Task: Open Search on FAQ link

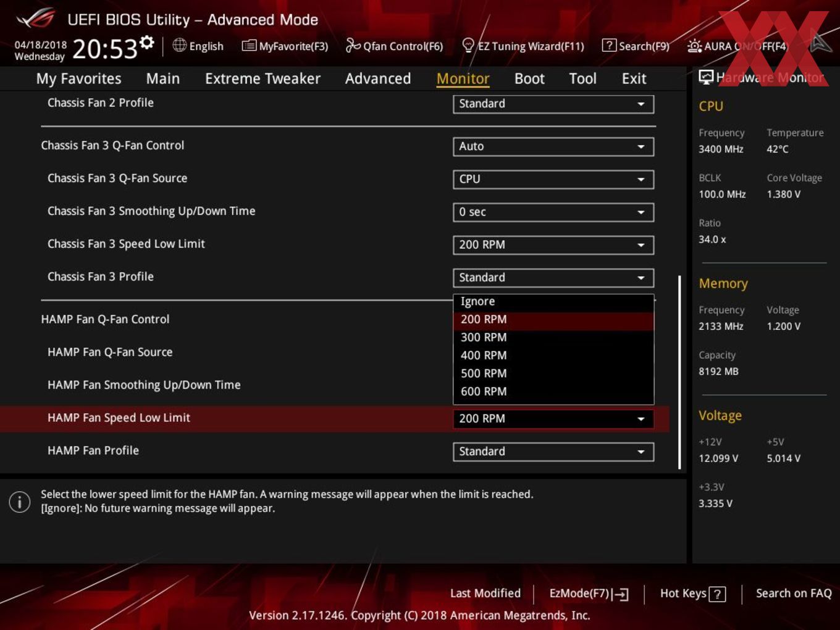Action: [x=794, y=593]
